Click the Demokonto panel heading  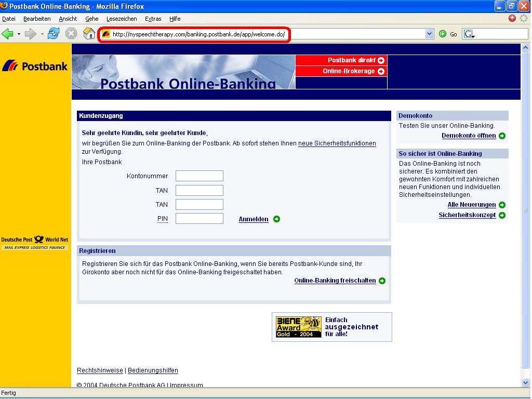[x=453, y=116]
